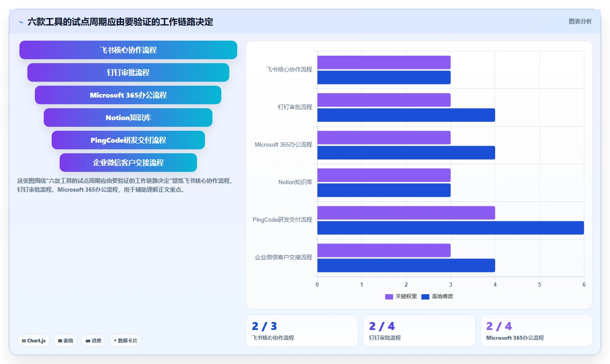Click the x-axis tick label 0

coord(317,284)
